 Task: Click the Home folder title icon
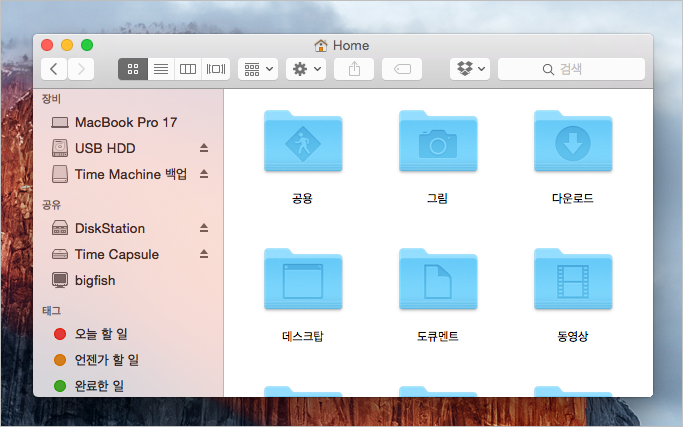321,45
